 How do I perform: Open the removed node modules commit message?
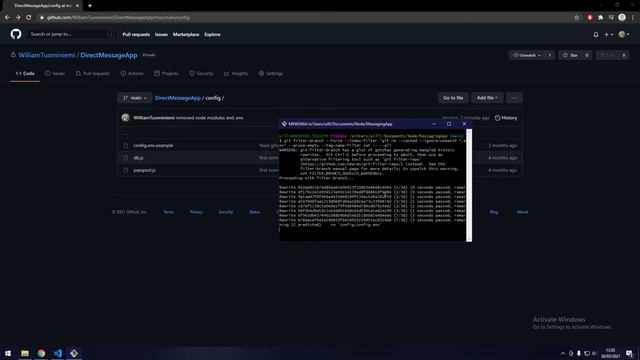(209, 118)
